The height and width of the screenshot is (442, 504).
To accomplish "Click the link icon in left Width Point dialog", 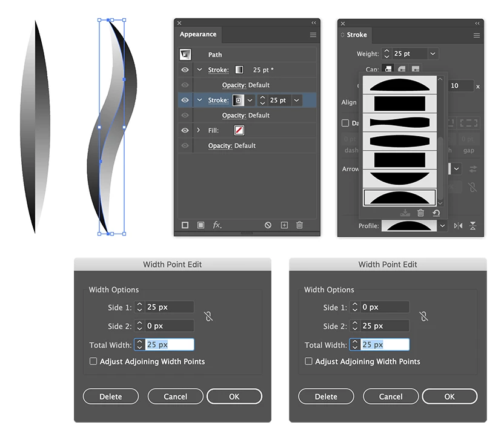I will (x=208, y=317).
